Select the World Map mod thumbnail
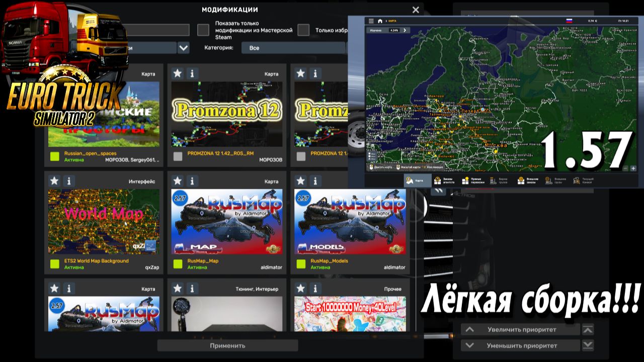This screenshot has height=362, width=644. [104, 222]
